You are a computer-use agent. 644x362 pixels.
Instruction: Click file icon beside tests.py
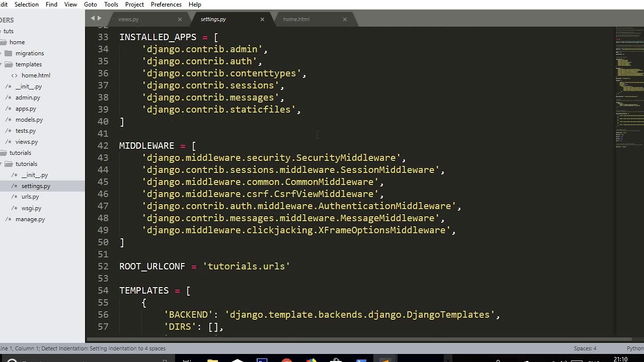[x=8, y=131]
